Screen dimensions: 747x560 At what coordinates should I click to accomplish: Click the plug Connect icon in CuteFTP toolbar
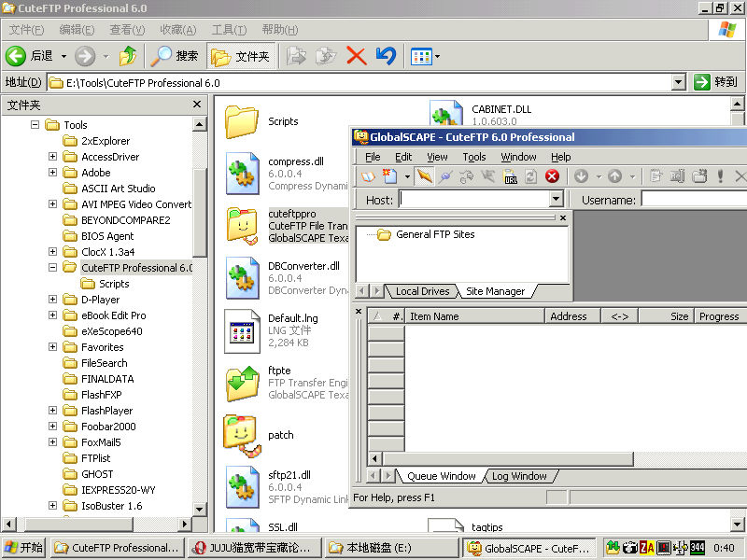pyautogui.click(x=446, y=176)
